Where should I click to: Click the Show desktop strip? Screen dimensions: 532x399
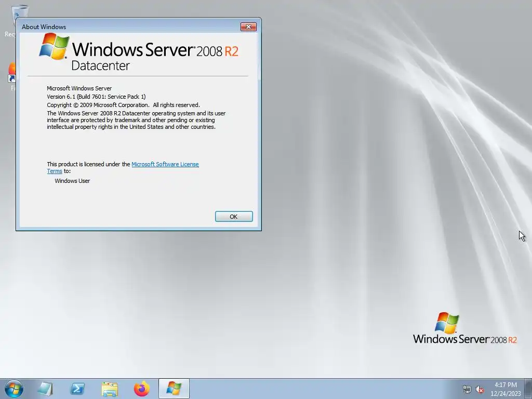[x=528, y=389]
